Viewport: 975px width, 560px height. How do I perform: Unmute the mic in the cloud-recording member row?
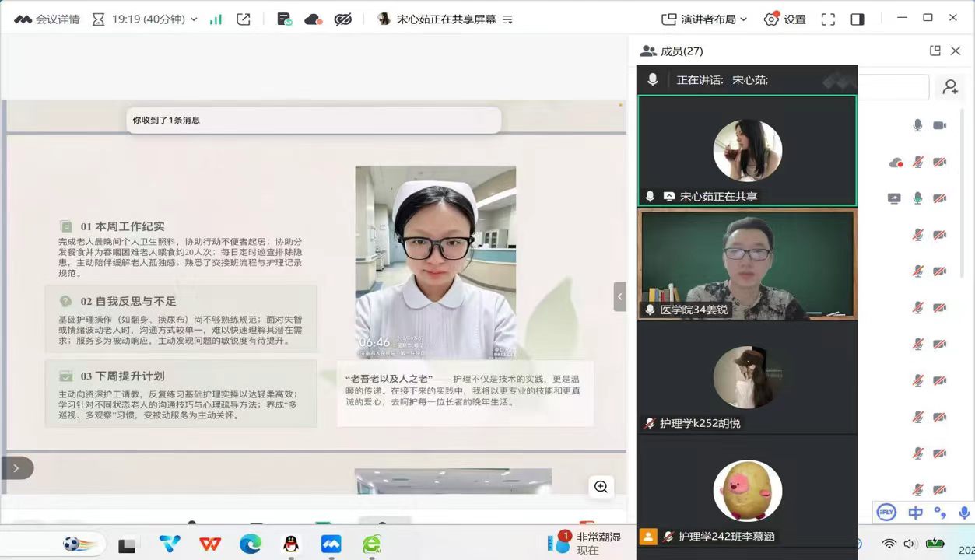click(x=918, y=162)
